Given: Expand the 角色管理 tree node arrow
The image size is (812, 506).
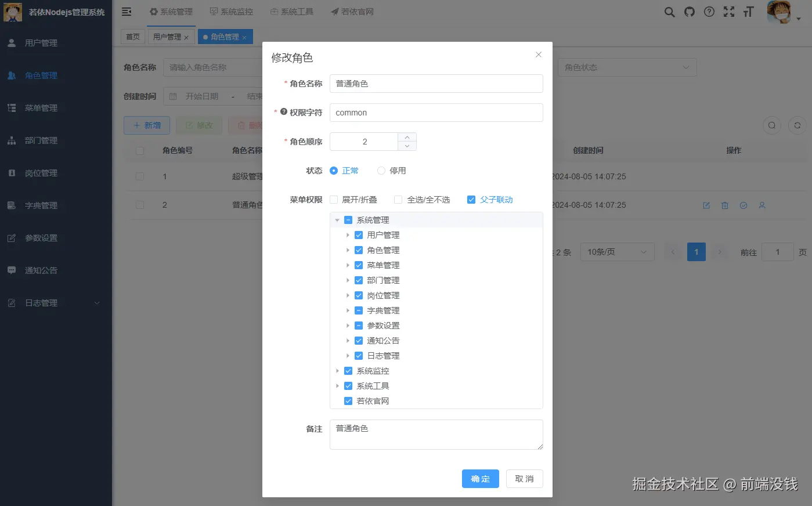Looking at the screenshot, I should click(348, 250).
